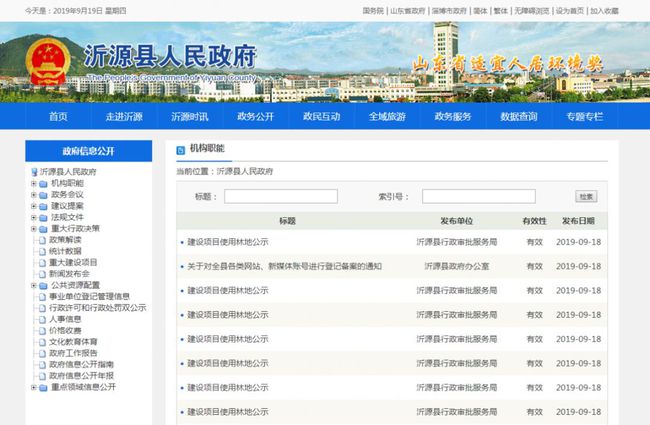Click the 新闻发布会 page icon
Viewport: 650px width, 425px height.
[42, 274]
